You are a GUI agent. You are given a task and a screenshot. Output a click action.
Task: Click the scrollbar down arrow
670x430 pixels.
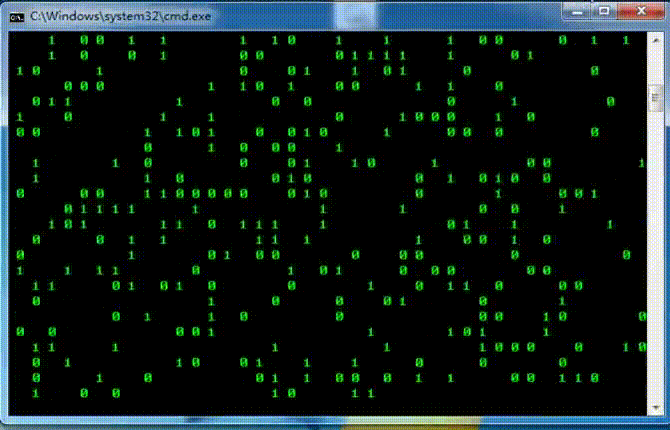click(655, 408)
